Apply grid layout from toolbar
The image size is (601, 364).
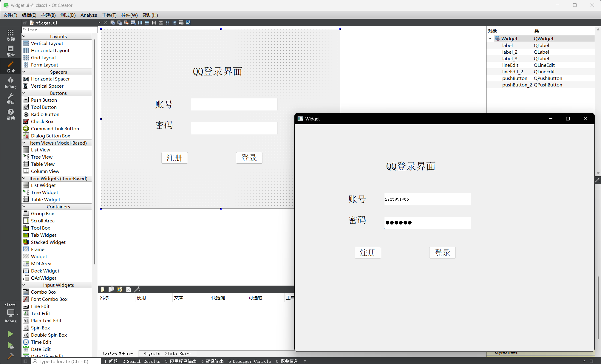pos(174,23)
